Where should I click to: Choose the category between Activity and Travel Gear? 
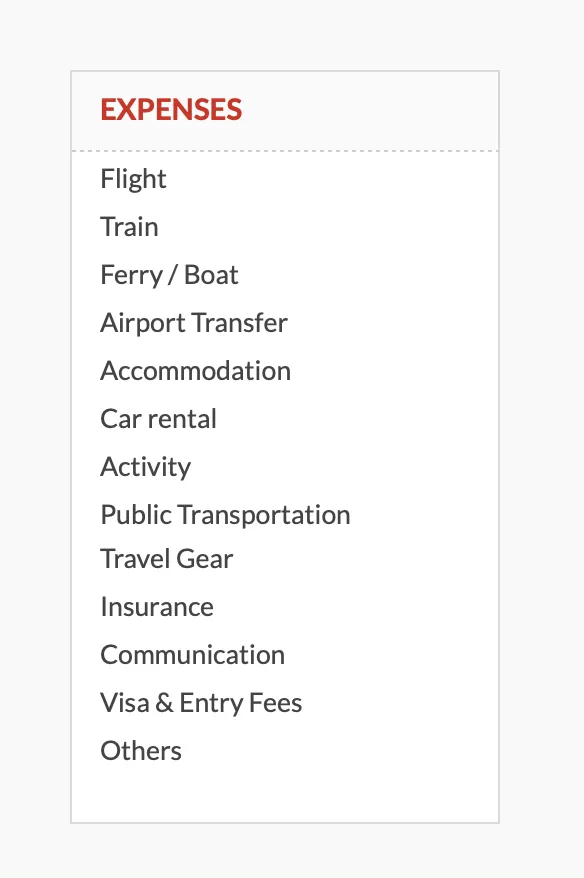pos(225,515)
